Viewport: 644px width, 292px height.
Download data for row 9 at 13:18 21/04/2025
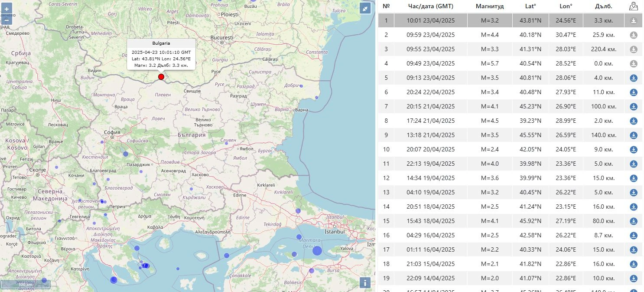634,135
